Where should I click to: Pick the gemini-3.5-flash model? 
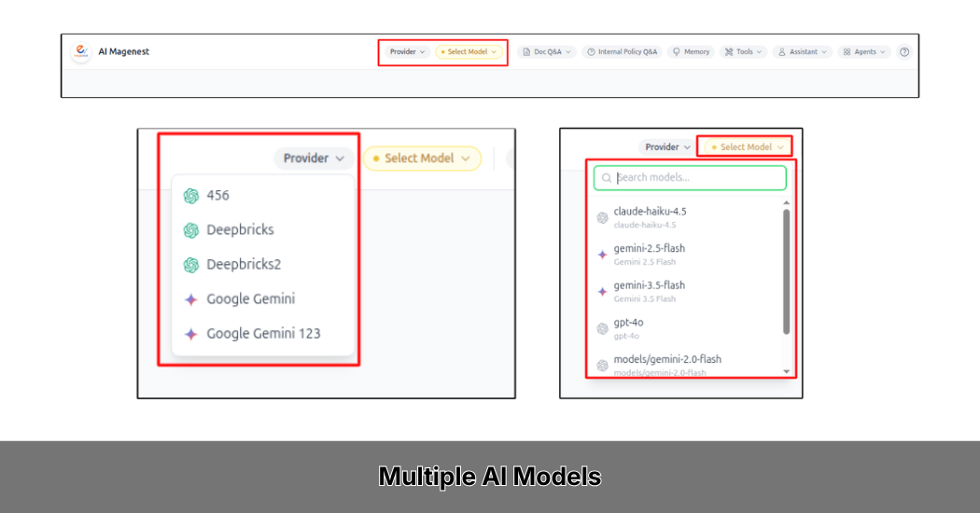(x=686, y=291)
